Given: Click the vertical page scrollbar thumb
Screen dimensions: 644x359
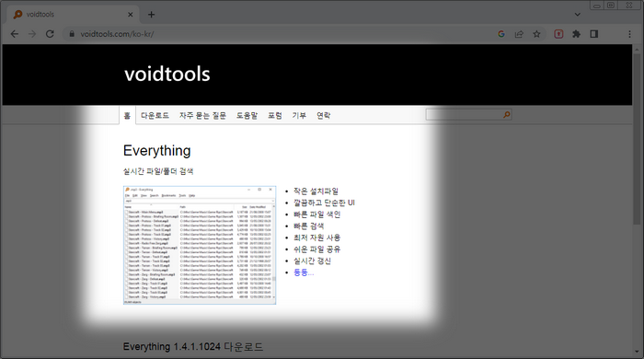Looking at the screenshot, I should point(637,139).
